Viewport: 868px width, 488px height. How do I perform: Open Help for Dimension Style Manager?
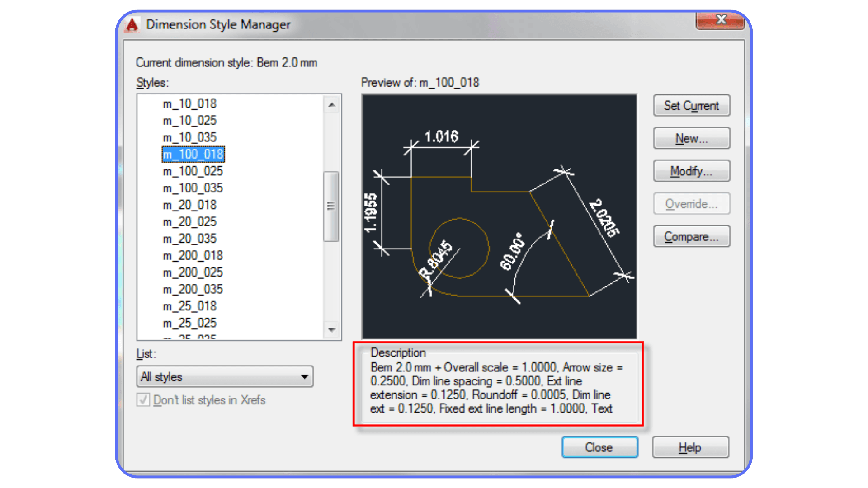coord(690,447)
